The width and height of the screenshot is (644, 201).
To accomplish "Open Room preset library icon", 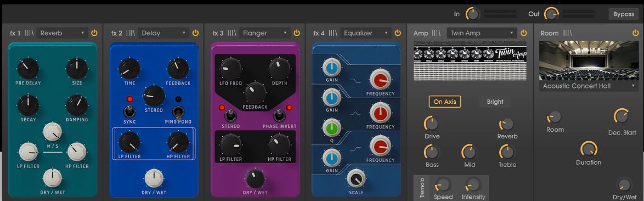I will pyautogui.click(x=567, y=33).
